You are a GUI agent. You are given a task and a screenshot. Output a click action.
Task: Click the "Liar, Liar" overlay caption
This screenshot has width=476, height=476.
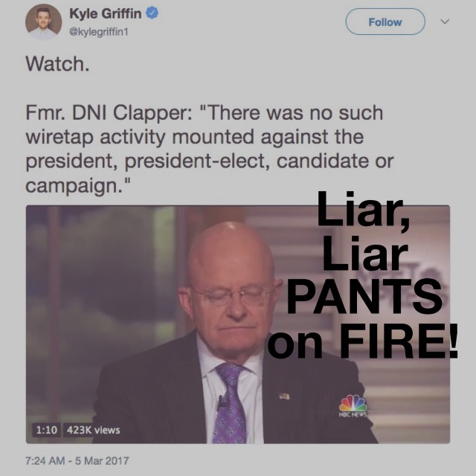[364, 231]
